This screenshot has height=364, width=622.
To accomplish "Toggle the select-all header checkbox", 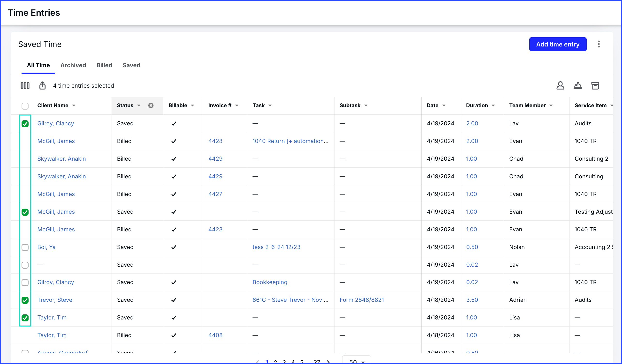I will [x=25, y=106].
